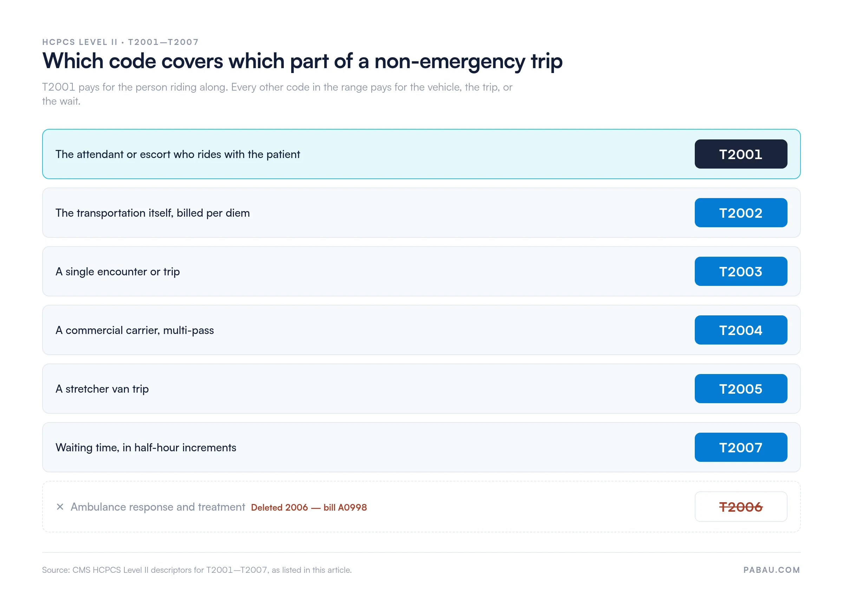Select the T2004 code badge
The height and width of the screenshot is (616, 843).
pos(740,330)
